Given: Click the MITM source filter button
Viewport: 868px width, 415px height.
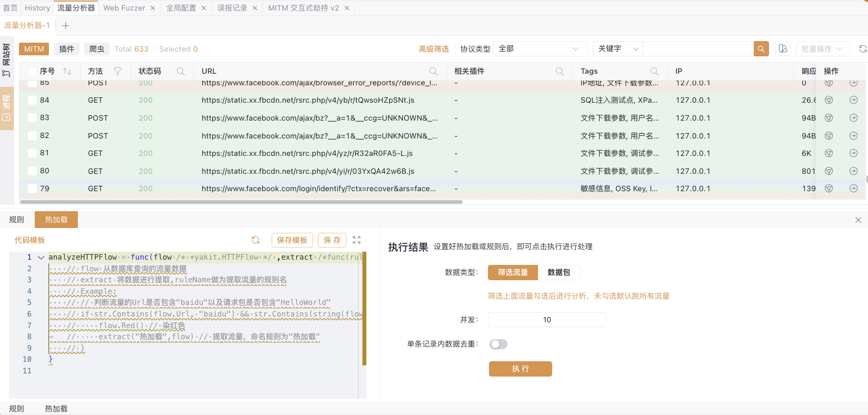Looking at the screenshot, I should (x=34, y=49).
